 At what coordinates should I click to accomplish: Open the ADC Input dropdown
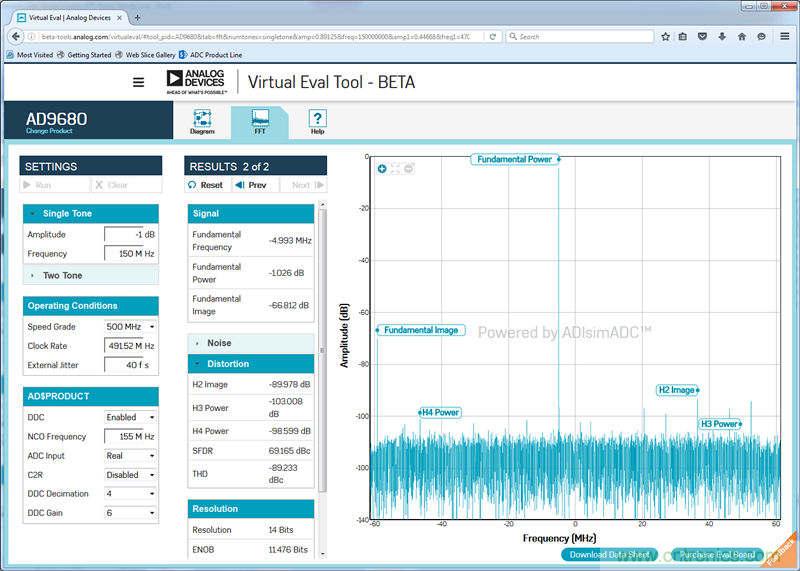coord(130,456)
